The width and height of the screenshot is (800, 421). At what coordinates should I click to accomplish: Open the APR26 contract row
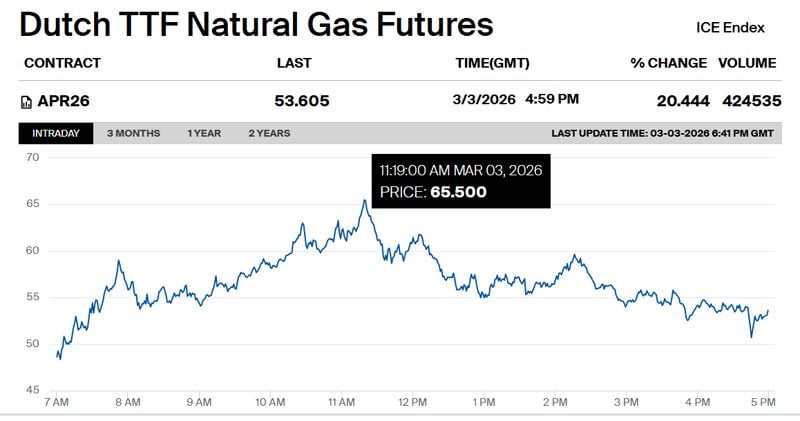[62, 101]
